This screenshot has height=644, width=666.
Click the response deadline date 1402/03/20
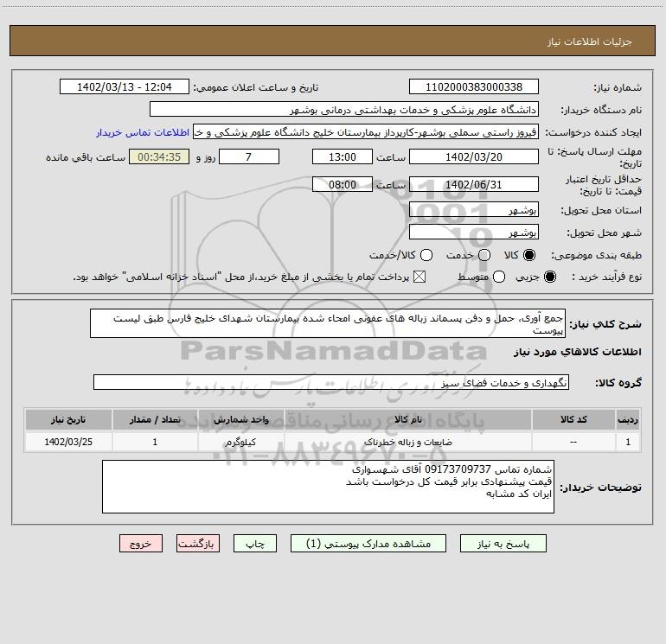click(474, 156)
